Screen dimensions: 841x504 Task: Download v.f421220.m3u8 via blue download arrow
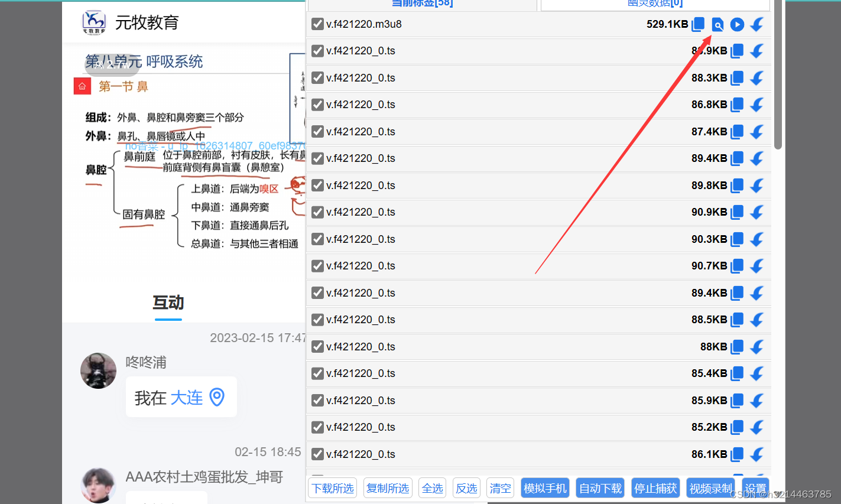point(757,25)
